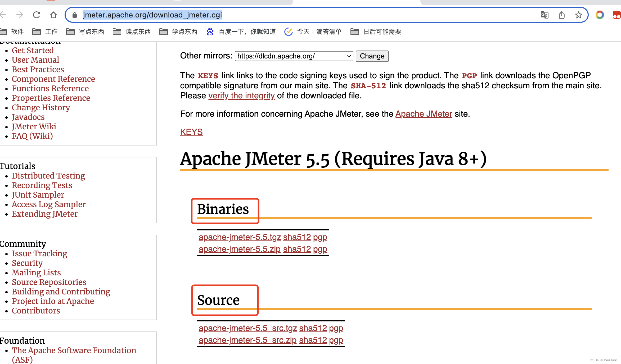Image resolution: width=621 pixels, height=364 pixels.
Task: Download apache-jmeter-5.5_src.tgz source
Action: point(248,328)
